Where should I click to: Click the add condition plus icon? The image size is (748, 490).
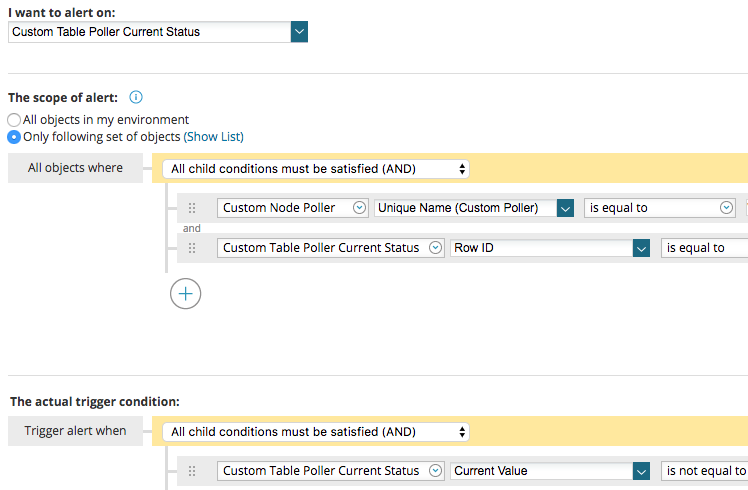coord(186,293)
